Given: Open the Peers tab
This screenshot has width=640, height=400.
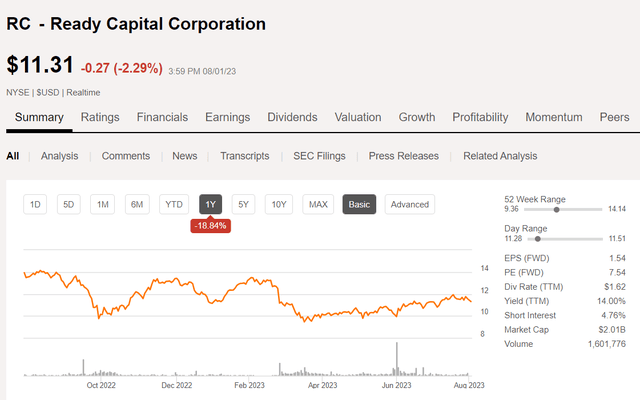Looking at the screenshot, I should pos(614,118).
